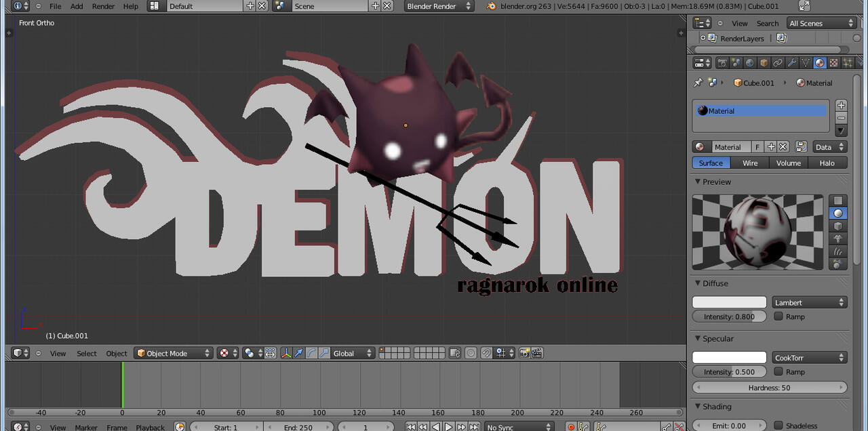This screenshot has width=868, height=431.
Task: Select flat plane preview type
Action: (838, 201)
